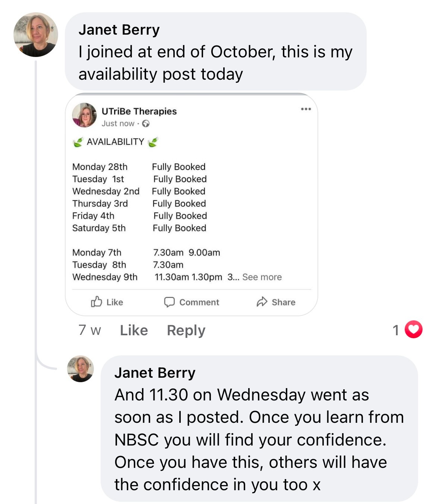Viewport: 436px width, 504px height.
Task: Click the thumbs-up Like icon in post
Action: tap(97, 302)
